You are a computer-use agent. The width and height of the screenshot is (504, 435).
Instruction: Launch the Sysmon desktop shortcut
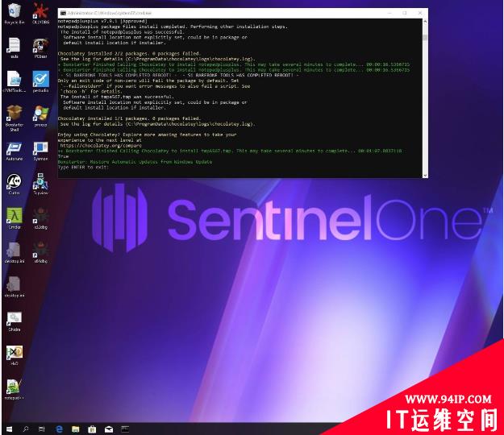click(x=41, y=151)
